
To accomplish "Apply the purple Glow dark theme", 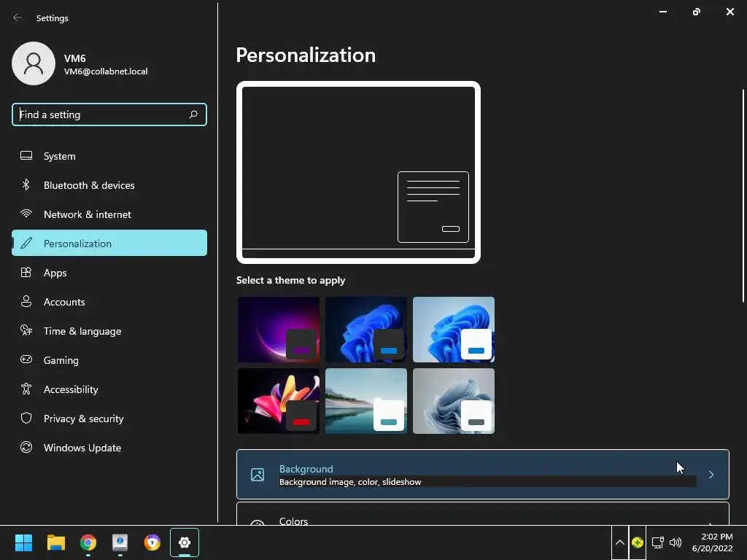I will point(279,330).
